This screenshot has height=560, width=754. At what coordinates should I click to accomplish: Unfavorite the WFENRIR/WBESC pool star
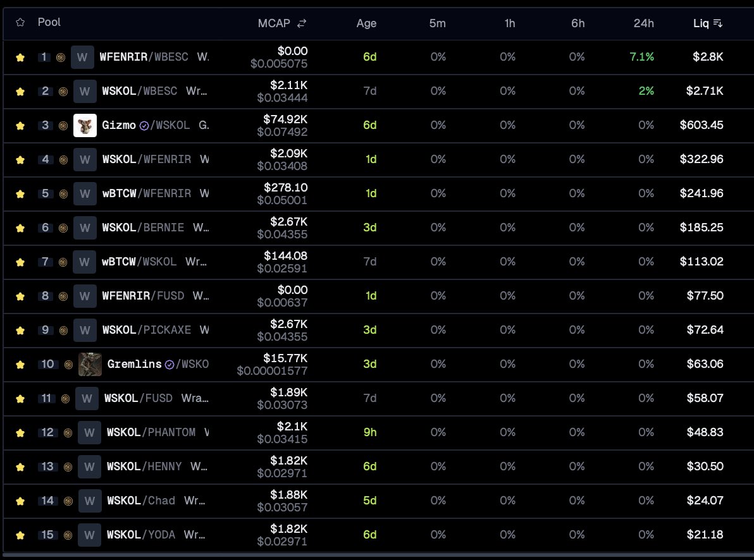pos(20,58)
